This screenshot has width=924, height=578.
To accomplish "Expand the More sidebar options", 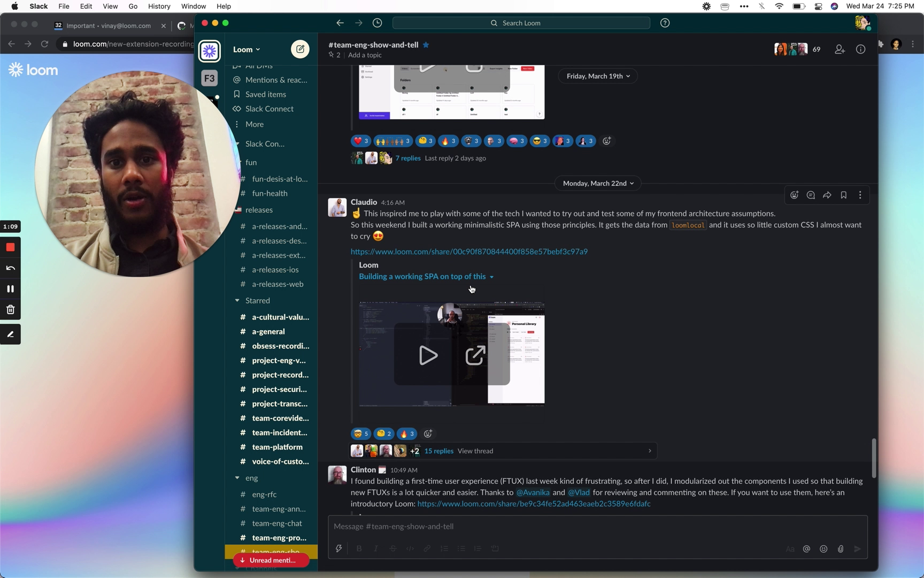I will pos(255,124).
